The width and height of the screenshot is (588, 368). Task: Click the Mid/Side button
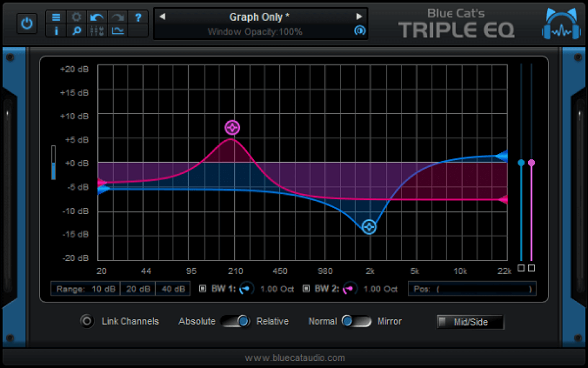coord(470,322)
